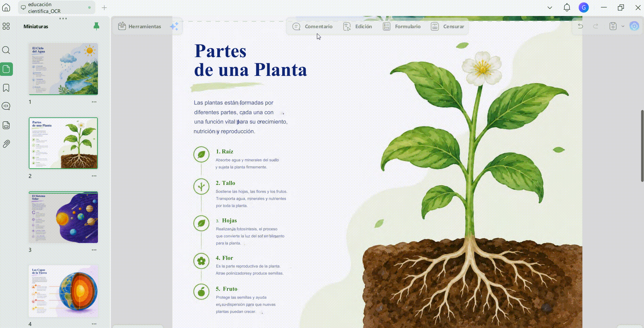Click the text 5. Fruto
This screenshot has width=644, height=328.
point(226,289)
